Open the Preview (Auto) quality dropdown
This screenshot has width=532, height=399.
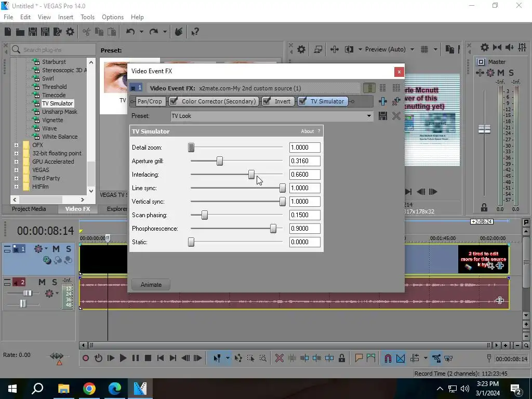coord(412,49)
